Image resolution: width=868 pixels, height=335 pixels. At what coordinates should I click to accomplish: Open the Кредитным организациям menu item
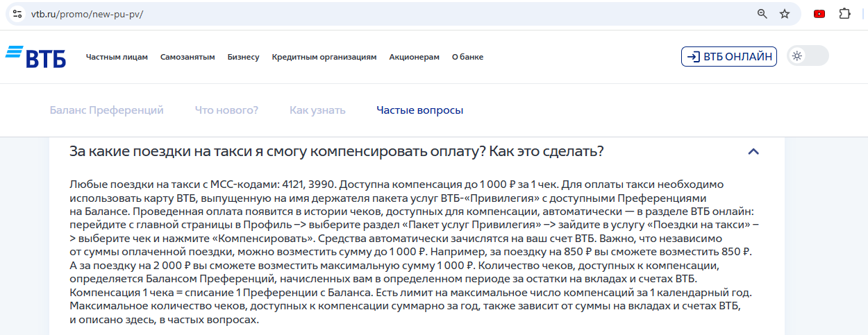[324, 57]
